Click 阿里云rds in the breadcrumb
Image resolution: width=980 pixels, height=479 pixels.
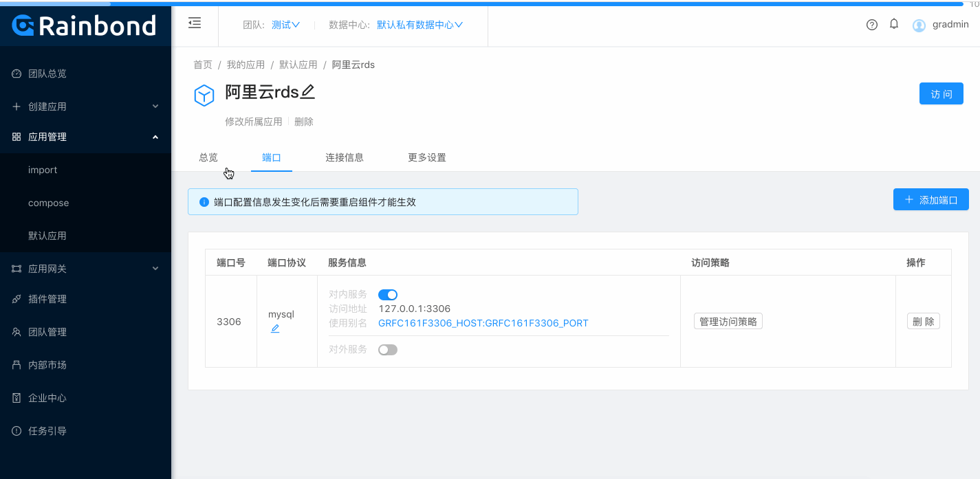tap(353, 65)
